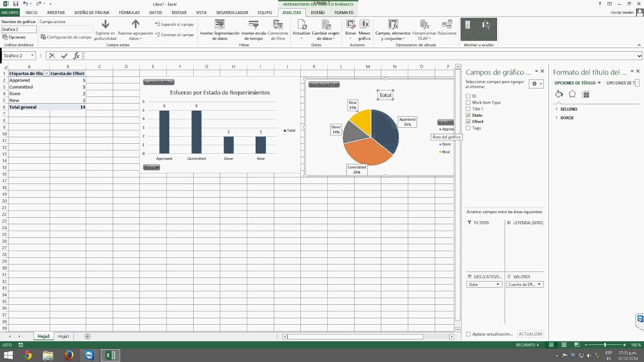Viewport: 644px width, 362px height.
Task: Click the Insertar escala de tiempo icon
Action: coord(254,25)
